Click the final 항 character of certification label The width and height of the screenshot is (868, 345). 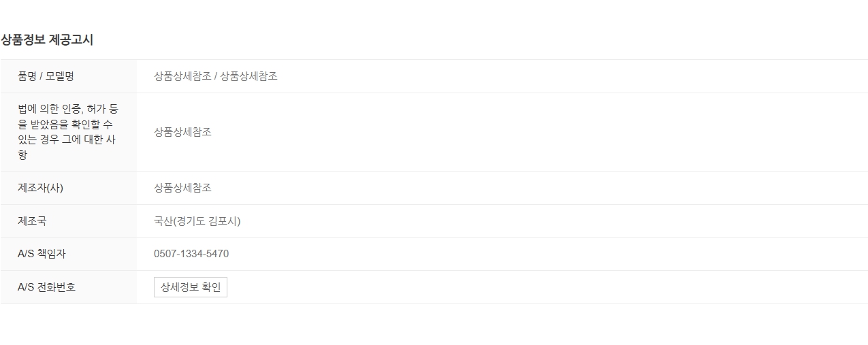point(22,155)
